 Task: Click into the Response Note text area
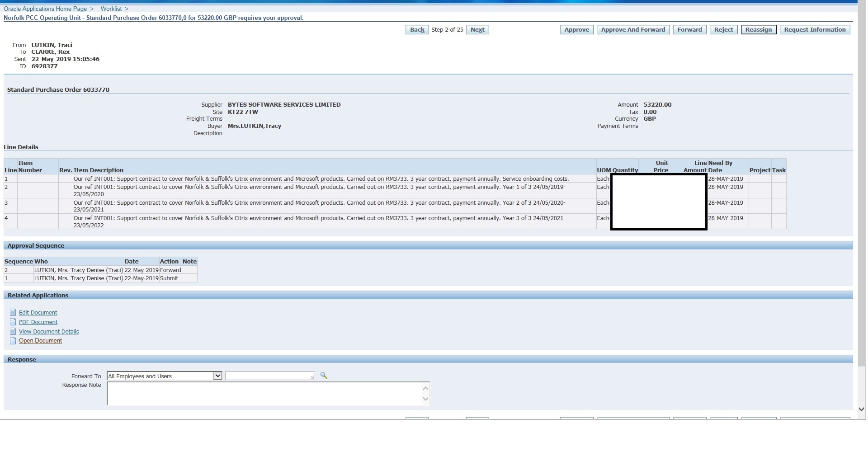coord(264,394)
